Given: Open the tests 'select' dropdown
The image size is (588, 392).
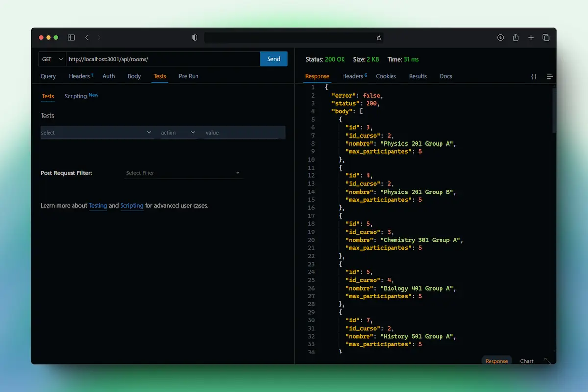Looking at the screenshot, I should pyautogui.click(x=97, y=133).
